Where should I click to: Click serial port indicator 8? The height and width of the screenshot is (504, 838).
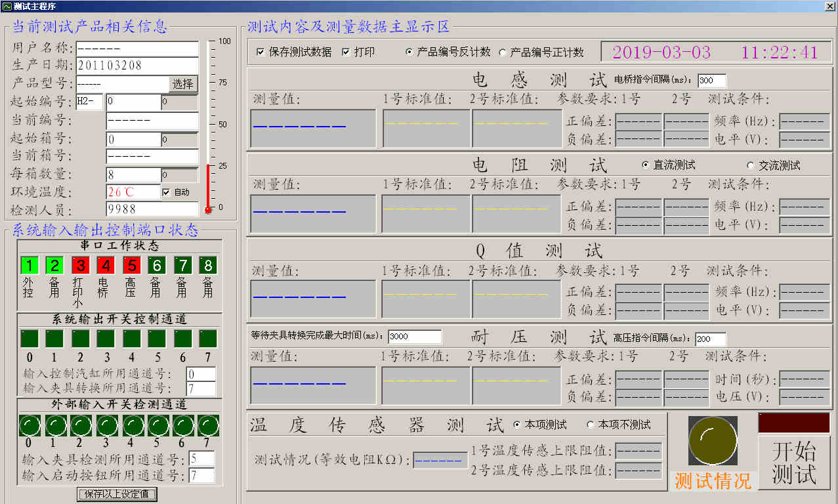208,265
